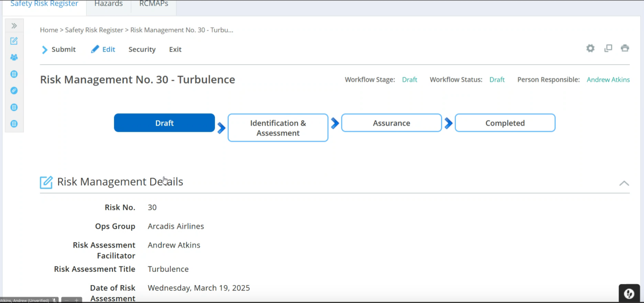Click the Risk Management Details section icon
644x303 pixels.
click(46, 182)
